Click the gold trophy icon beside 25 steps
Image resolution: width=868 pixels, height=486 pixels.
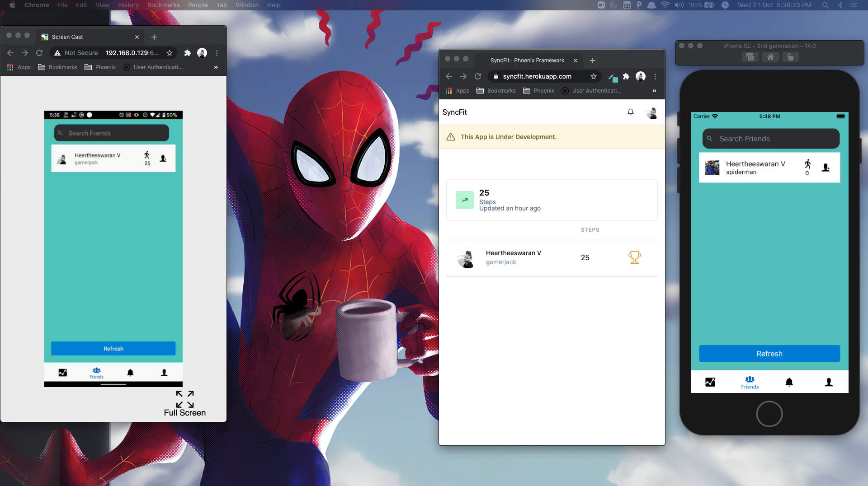click(634, 257)
